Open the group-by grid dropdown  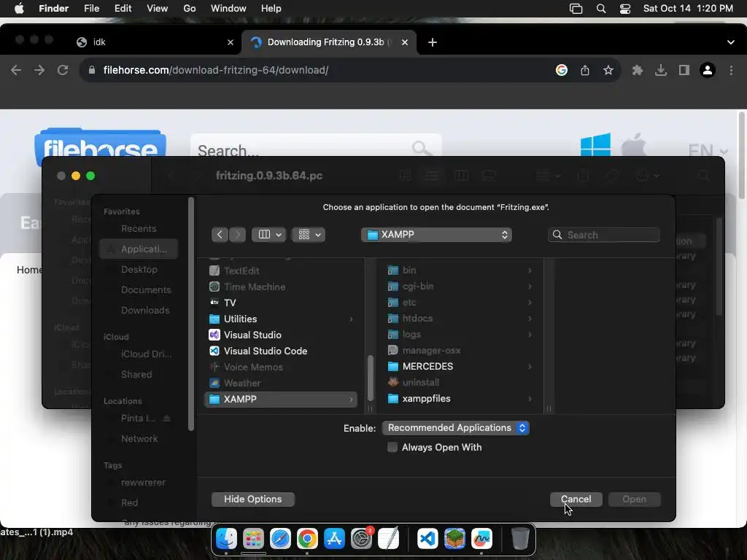[x=309, y=234]
